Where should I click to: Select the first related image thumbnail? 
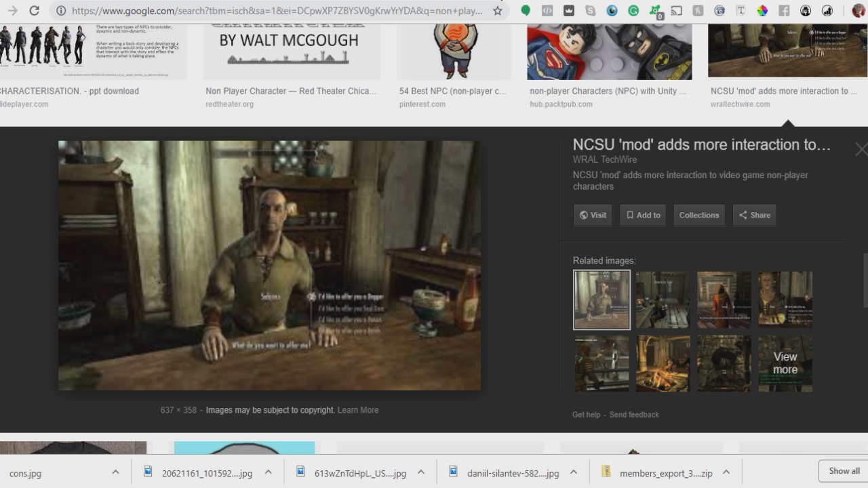(x=601, y=300)
